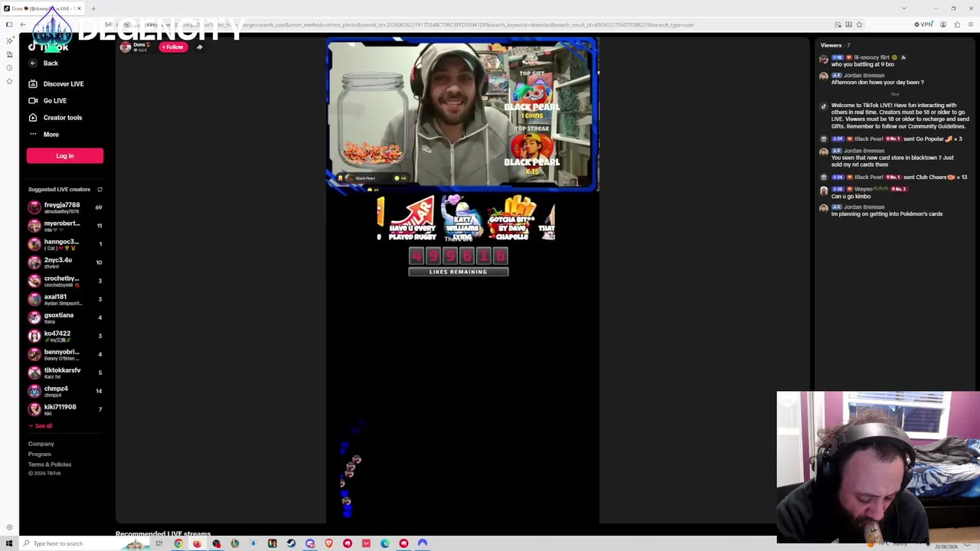The width and height of the screenshot is (980, 551).
Task: Open the browser extensions icon
Action: point(957,25)
